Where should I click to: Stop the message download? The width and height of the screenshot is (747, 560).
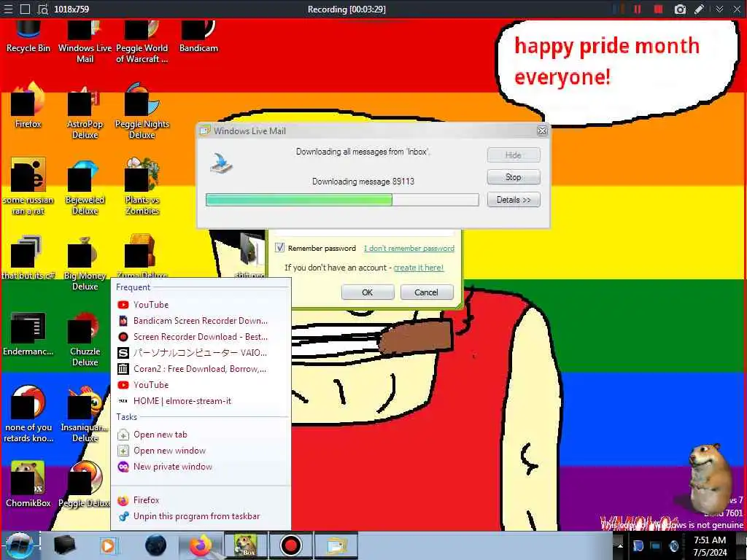click(x=514, y=177)
